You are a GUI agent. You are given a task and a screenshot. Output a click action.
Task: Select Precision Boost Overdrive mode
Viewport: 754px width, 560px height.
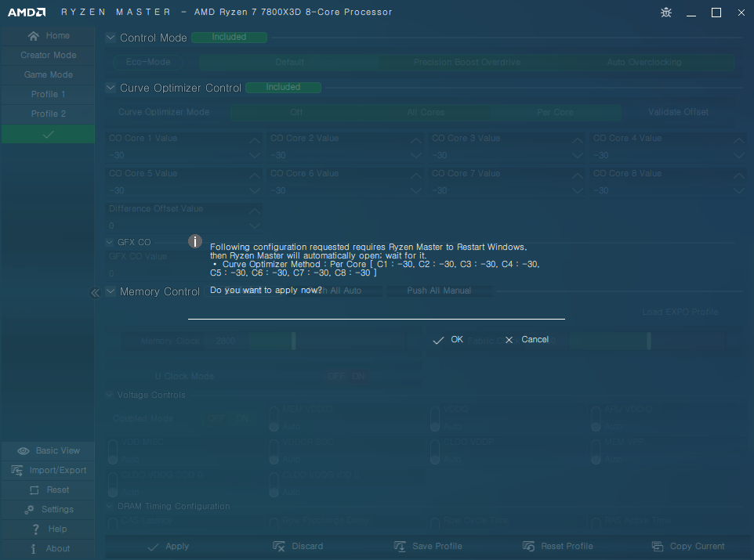[467, 62]
